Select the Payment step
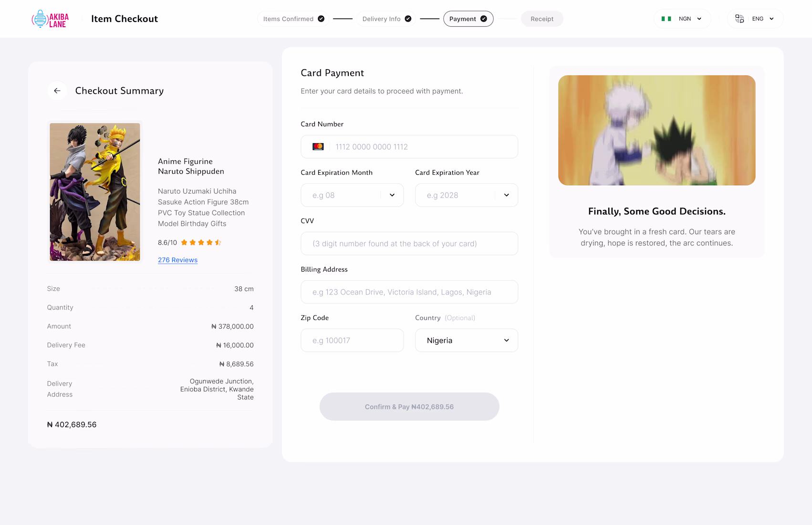Image resolution: width=812 pixels, height=525 pixels. click(x=468, y=19)
